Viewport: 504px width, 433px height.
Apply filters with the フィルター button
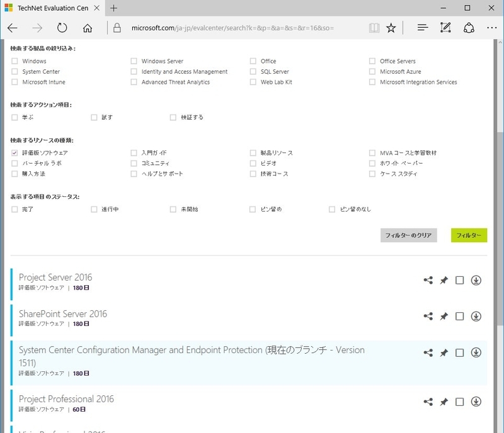pos(469,235)
